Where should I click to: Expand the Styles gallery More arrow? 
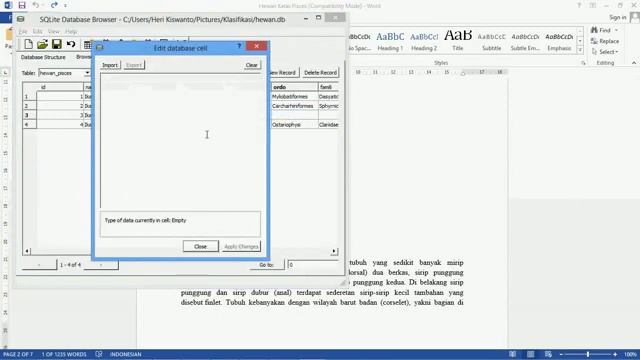[580, 50]
